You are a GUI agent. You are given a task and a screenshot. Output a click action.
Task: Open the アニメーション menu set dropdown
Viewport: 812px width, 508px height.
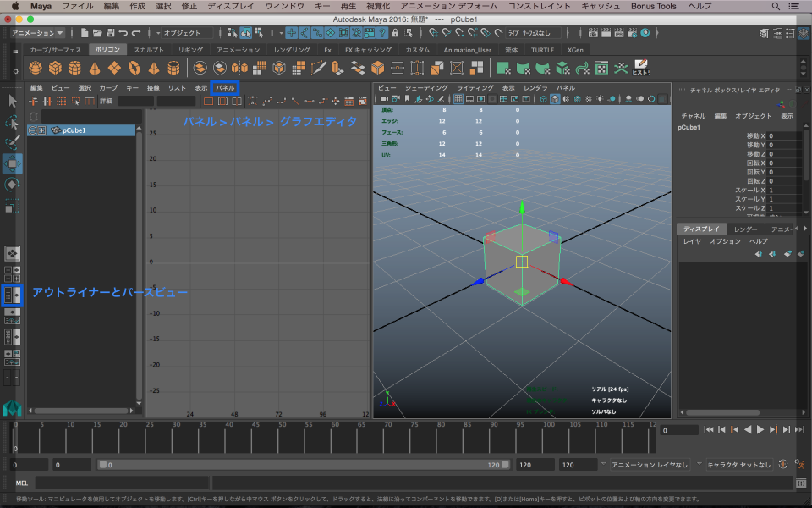point(37,33)
